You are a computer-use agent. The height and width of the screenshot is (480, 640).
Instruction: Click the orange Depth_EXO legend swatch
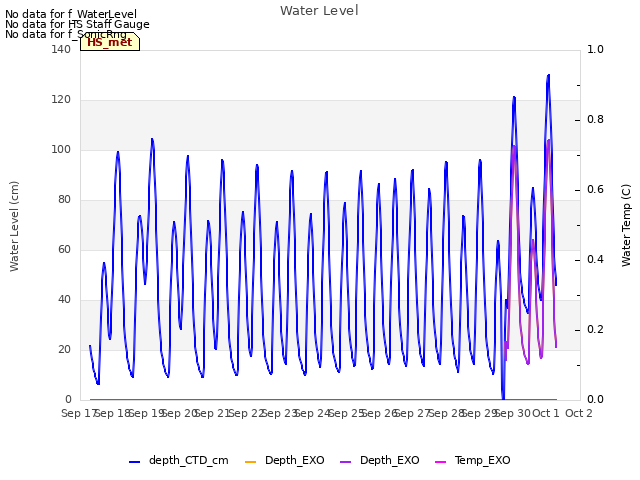(250, 462)
